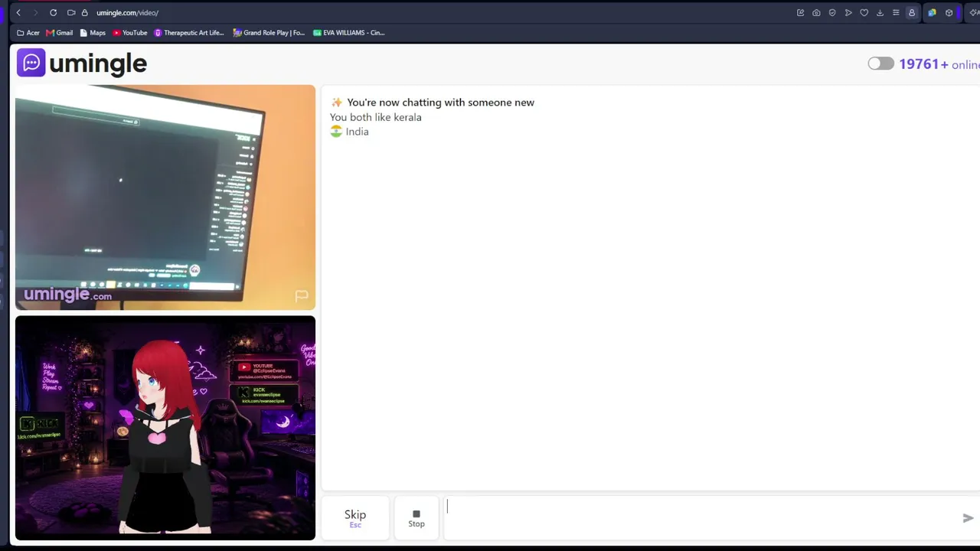
Task: Toggle the switch beside the online count
Action: coord(880,64)
